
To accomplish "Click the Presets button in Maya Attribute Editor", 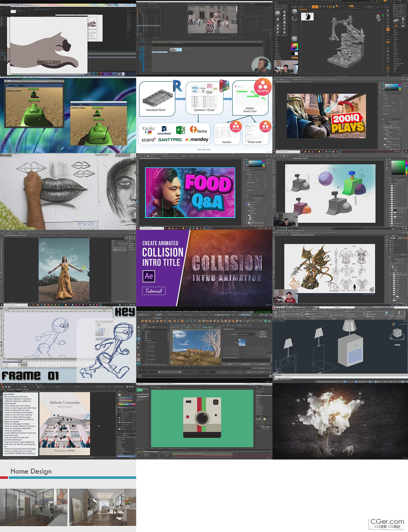I will [x=263, y=334].
